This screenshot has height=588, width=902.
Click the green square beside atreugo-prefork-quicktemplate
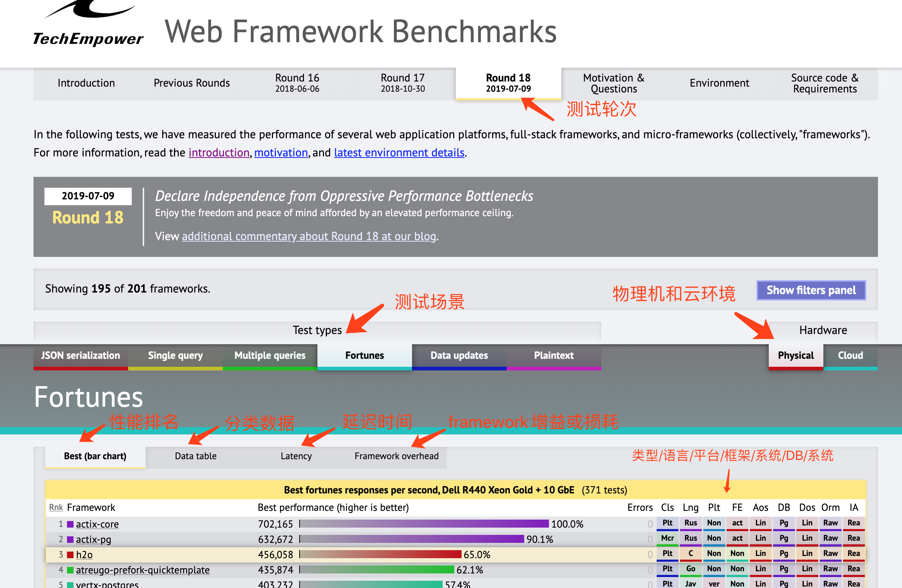point(70,570)
